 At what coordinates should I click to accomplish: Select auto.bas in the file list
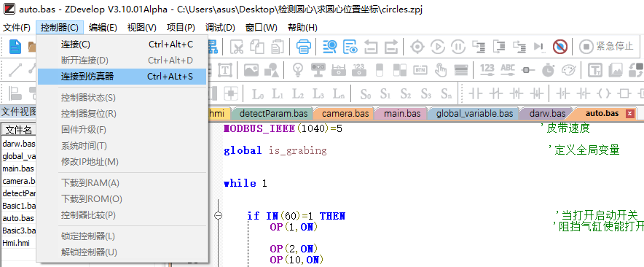18,218
